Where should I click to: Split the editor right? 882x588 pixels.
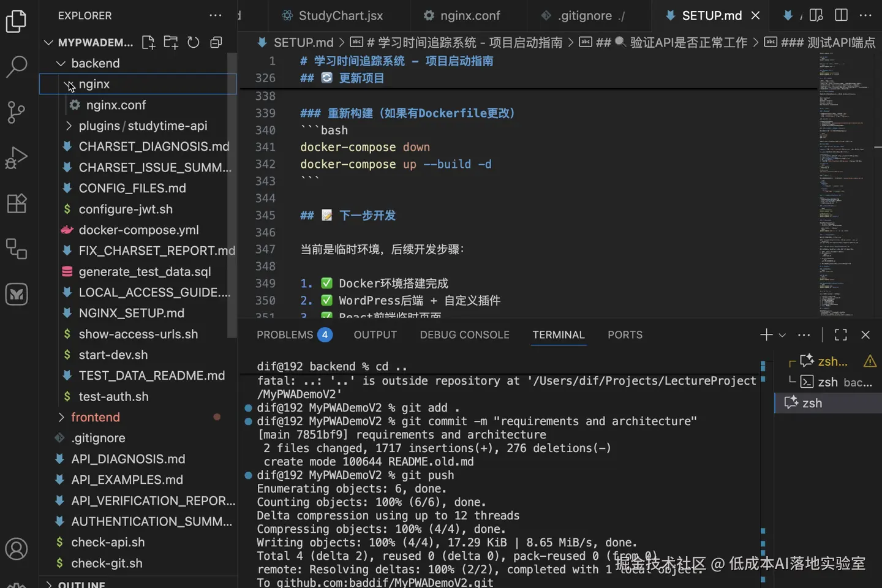(842, 15)
